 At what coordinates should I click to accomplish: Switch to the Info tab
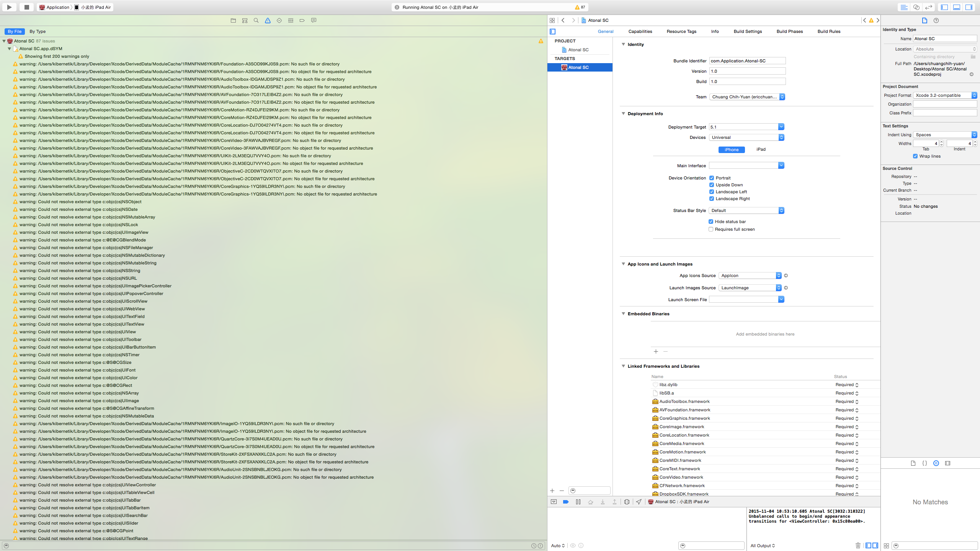715,31
